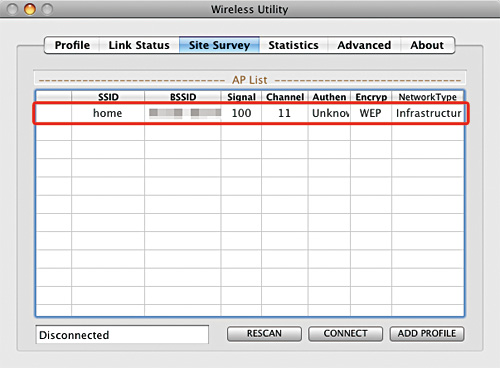The image size is (500, 368).
Task: Click the NetworkType column header
Action: pos(428,97)
